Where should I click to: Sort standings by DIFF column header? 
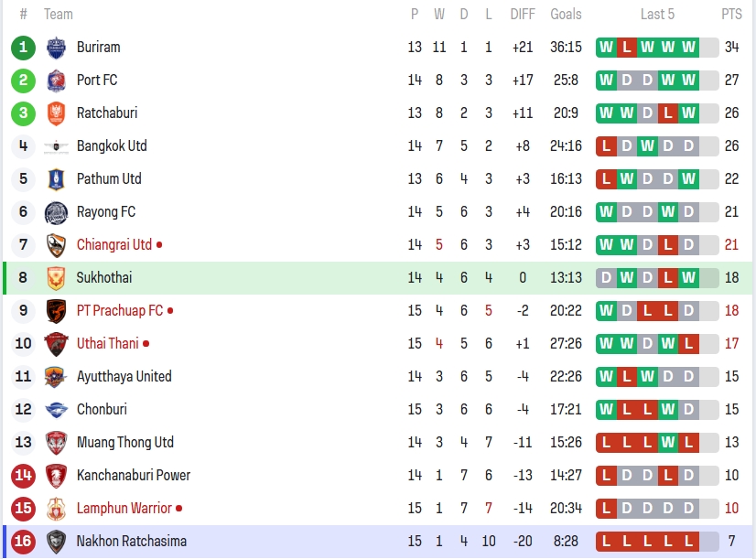click(523, 15)
